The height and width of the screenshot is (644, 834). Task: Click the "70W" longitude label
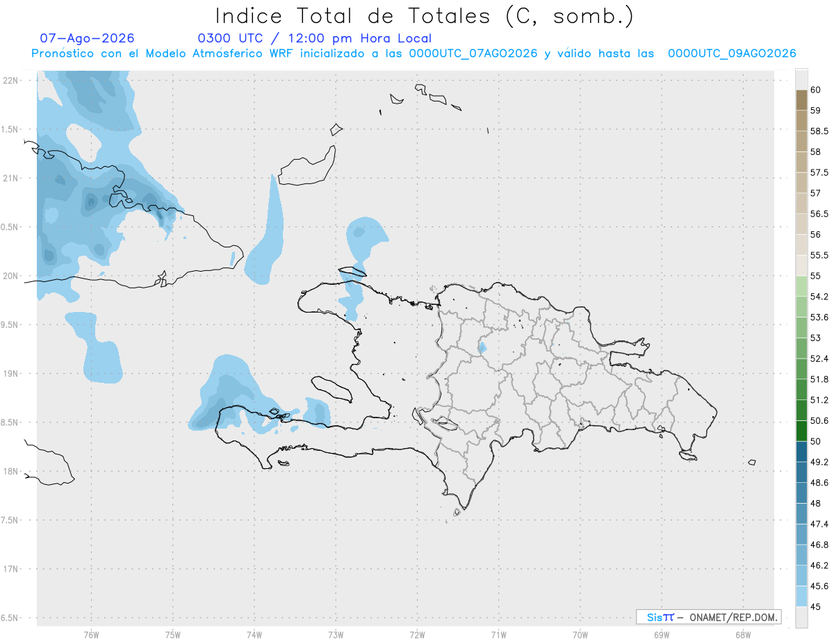[580, 634]
